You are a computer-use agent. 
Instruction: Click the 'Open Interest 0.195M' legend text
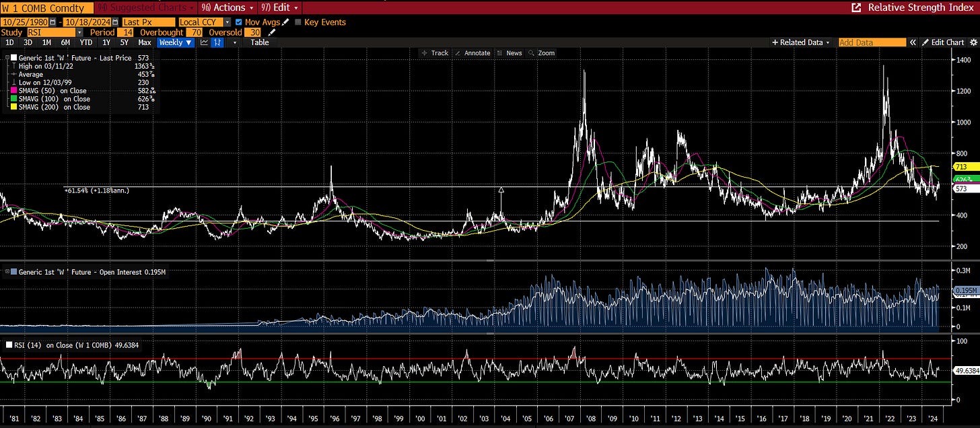134,272
